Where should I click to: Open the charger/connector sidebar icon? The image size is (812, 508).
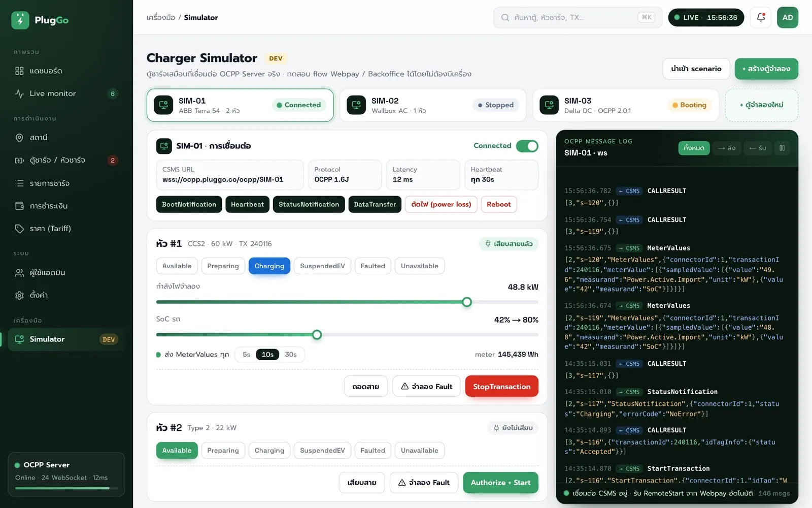[19, 160]
